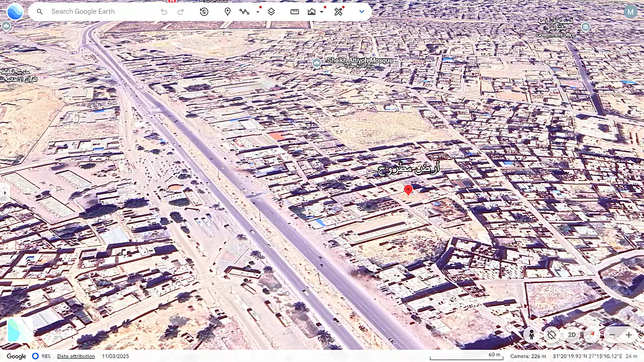Zoom in with the plus button
644x362 pixels.
(x=628, y=335)
